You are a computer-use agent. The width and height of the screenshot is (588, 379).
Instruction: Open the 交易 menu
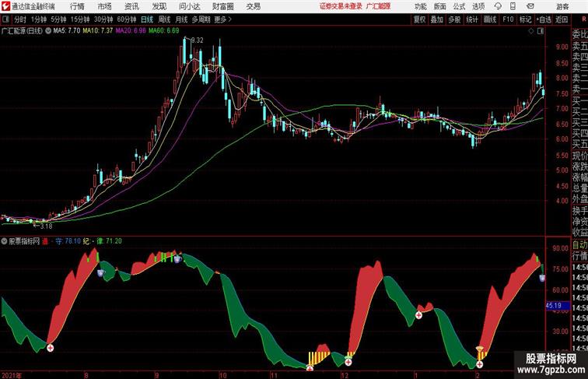tap(253, 6)
